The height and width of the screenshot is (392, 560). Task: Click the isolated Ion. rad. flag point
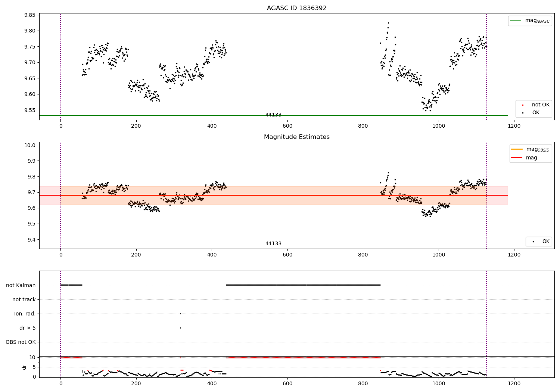coord(180,314)
